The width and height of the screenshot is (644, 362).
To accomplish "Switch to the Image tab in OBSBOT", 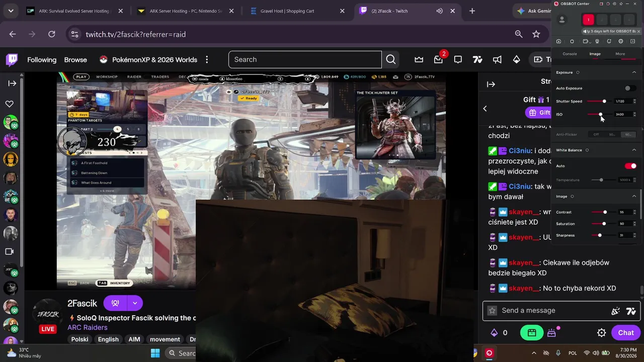I will pyautogui.click(x=595, y=54).
